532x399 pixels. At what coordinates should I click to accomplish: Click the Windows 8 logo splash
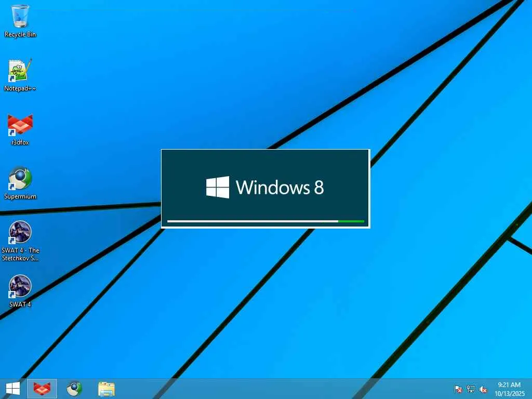(x=265, y=187)
